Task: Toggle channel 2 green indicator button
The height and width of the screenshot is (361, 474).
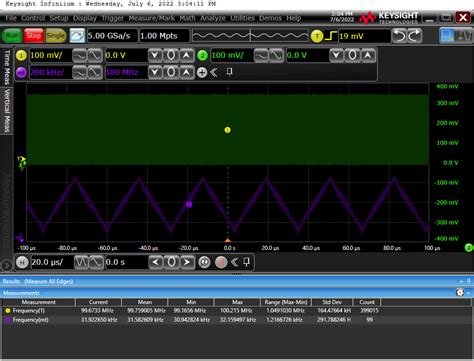Action: (x=202, y=55)
